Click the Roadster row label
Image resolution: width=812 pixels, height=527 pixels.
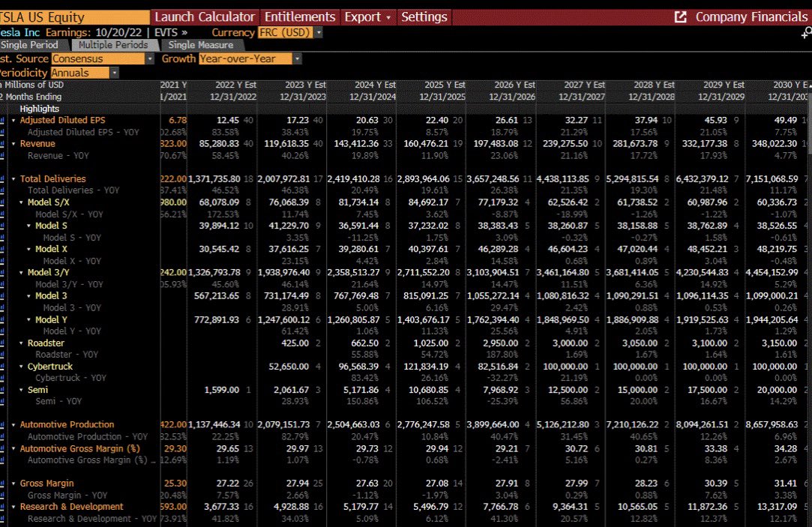[46, 343]
